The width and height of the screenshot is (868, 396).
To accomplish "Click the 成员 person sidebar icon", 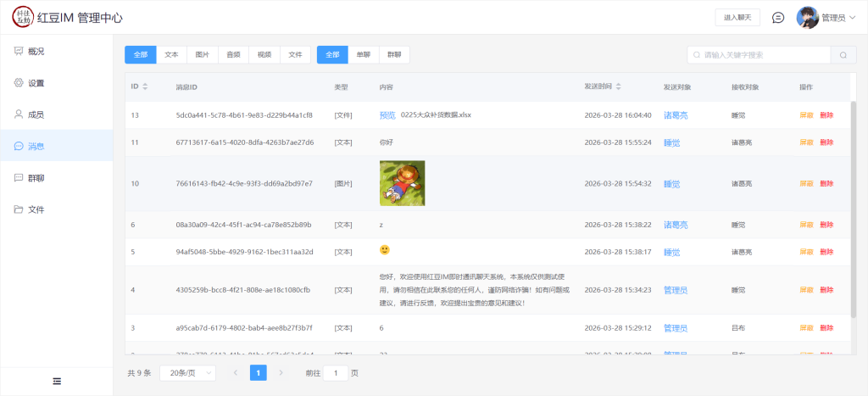I will click(19, 114).
